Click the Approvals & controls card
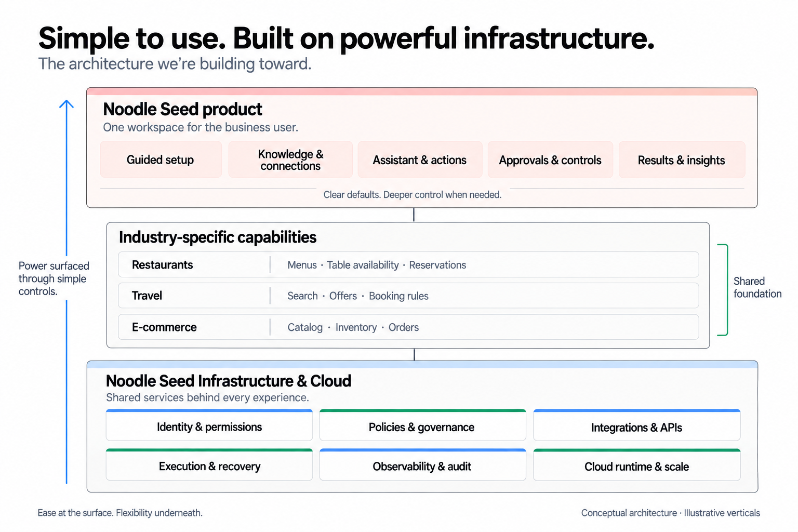 click(550, 159)
